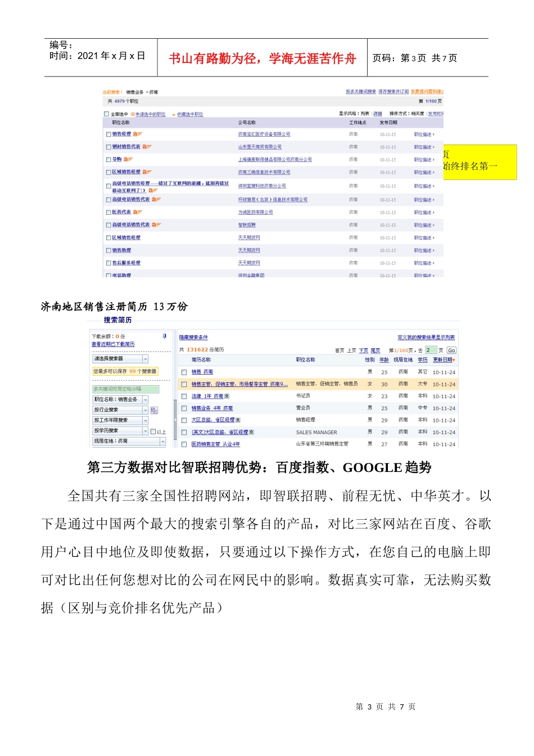
Task: Switch display style to 详细
Action: coord(378,114)
